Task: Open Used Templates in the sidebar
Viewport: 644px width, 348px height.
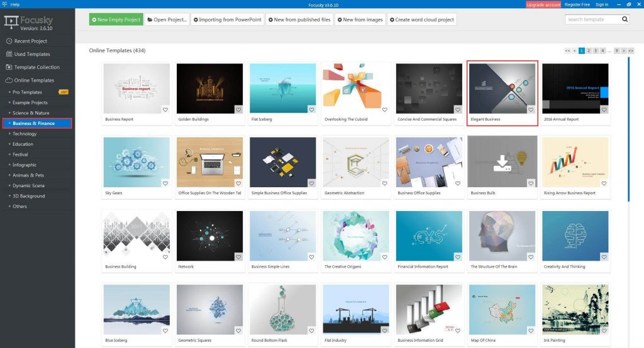Action: tap(32, 54)
